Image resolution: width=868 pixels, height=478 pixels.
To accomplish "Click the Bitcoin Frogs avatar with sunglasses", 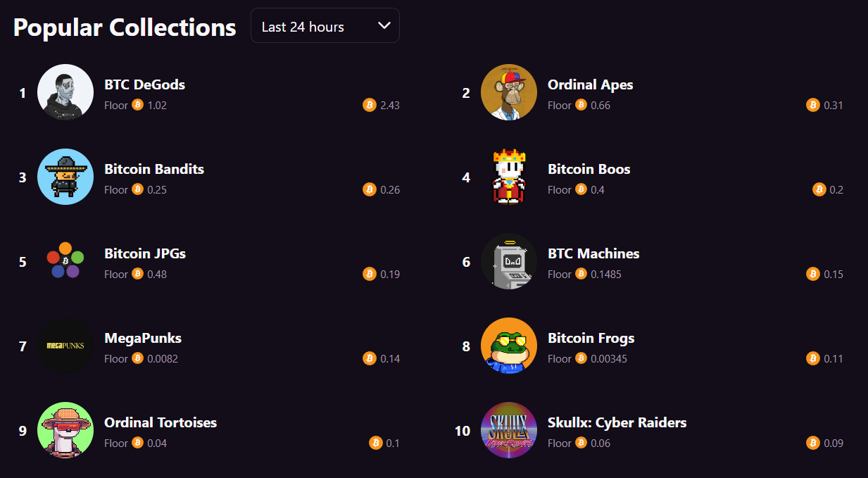I will [509, 346].
